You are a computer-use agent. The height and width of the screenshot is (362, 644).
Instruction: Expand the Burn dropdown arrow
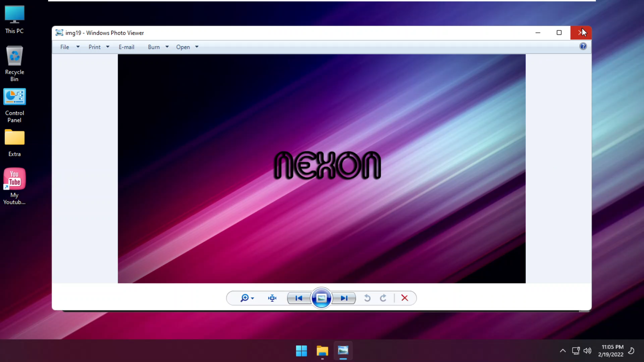tap(167, 47)
